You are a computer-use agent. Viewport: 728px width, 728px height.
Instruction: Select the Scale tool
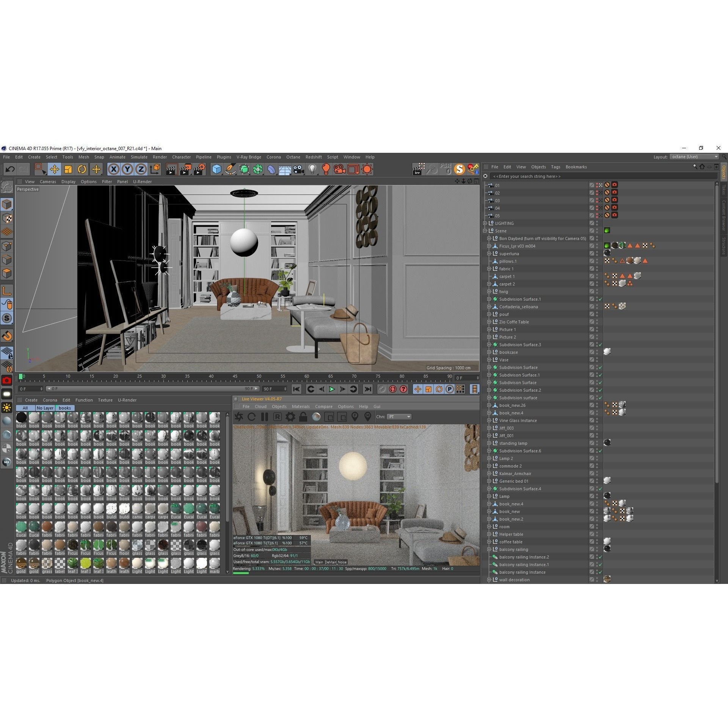pos(68,169)
